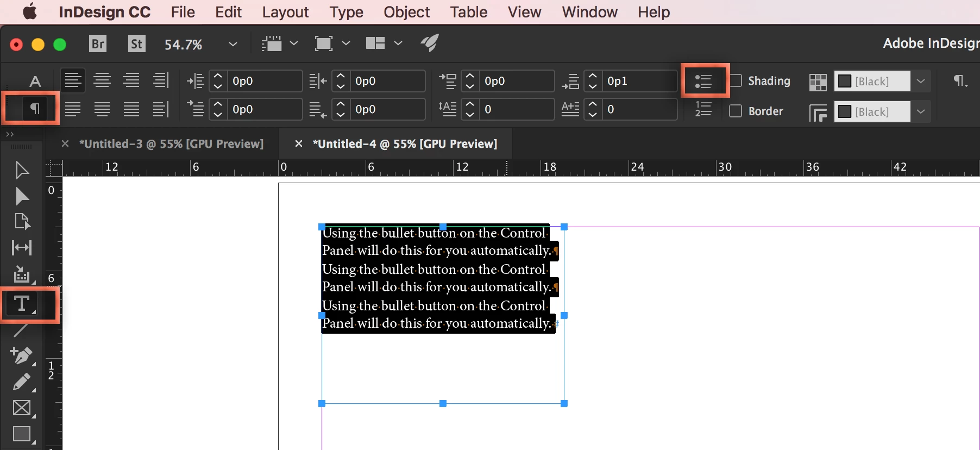This screenshot has height=450, width=980.
Task: Apply Align Left to the paragraph
Action: point(73,80)
